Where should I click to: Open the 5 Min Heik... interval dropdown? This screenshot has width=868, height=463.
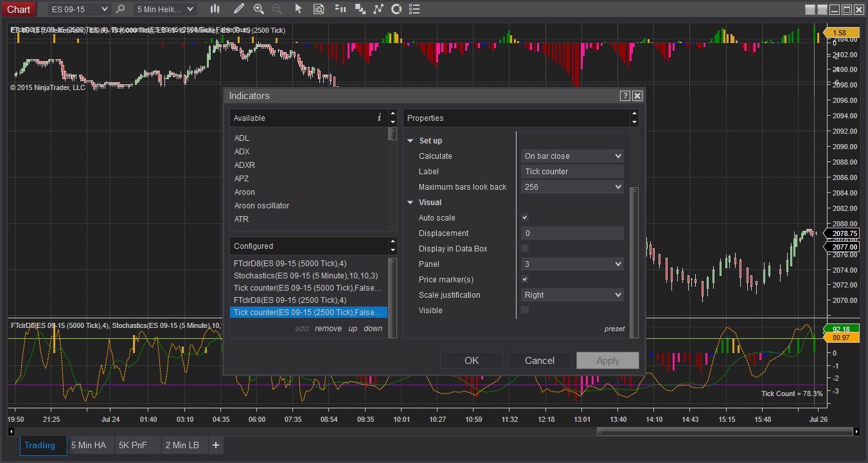164,9
